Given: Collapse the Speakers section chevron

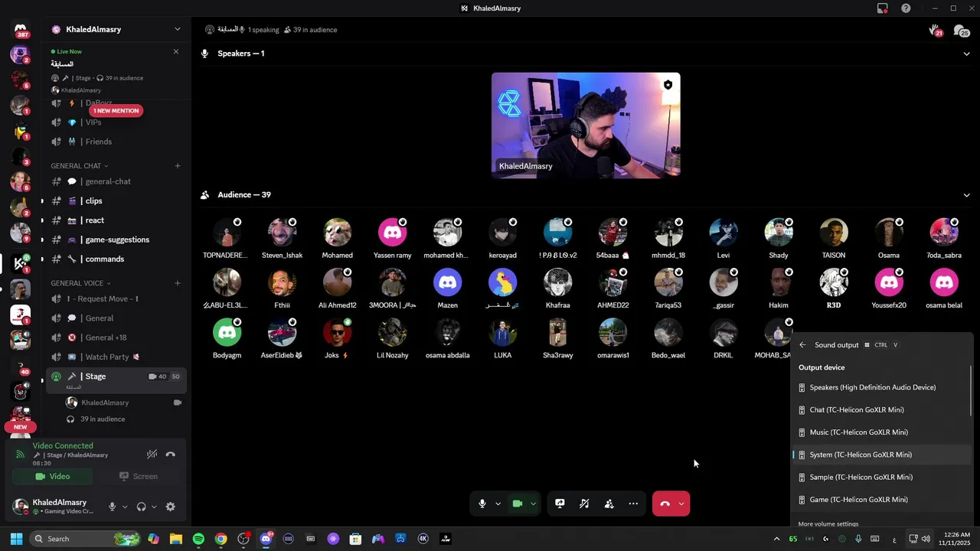Looking at the screenshot, I should 966,54.
